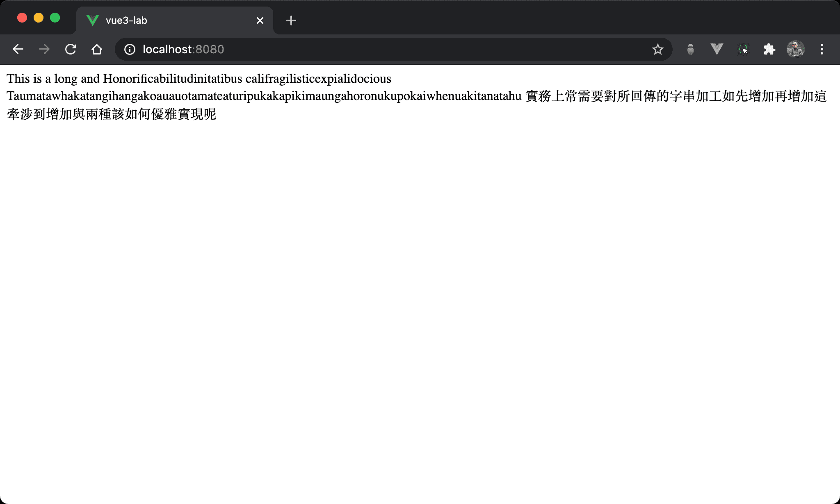The height and width of the screenshot is (504, 840).
Task: Open the profile avatar menu
Action: [795, 49]
